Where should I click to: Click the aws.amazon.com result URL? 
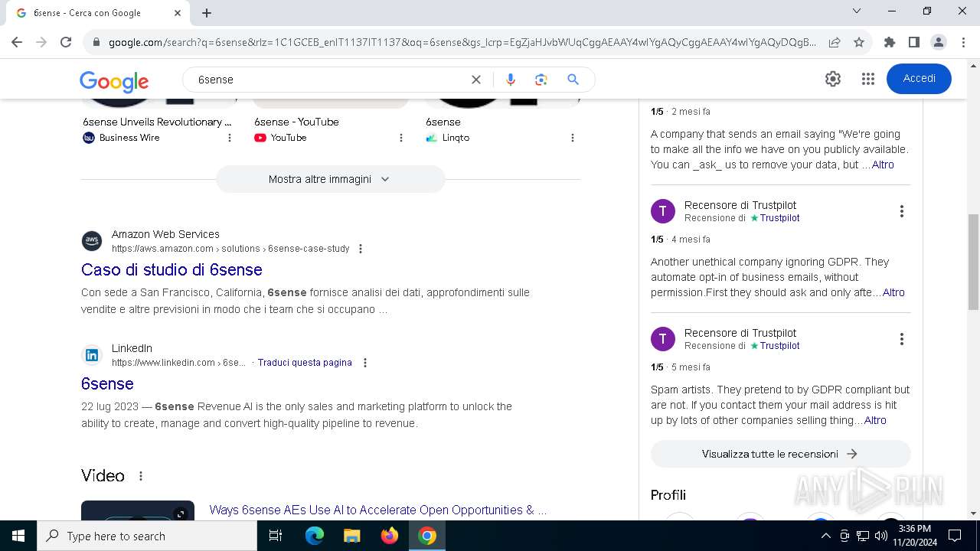[230, 249]
